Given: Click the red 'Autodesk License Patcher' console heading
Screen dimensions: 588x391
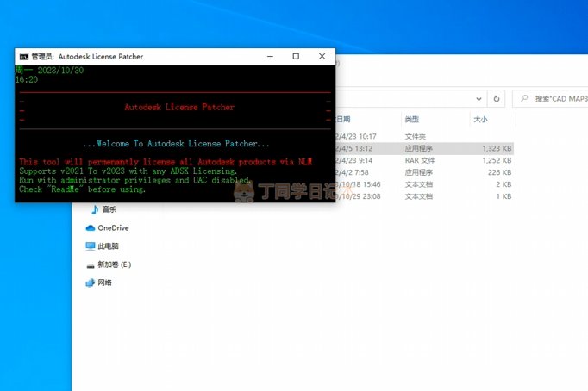Looking at the screenshot, I should point(179,107).
